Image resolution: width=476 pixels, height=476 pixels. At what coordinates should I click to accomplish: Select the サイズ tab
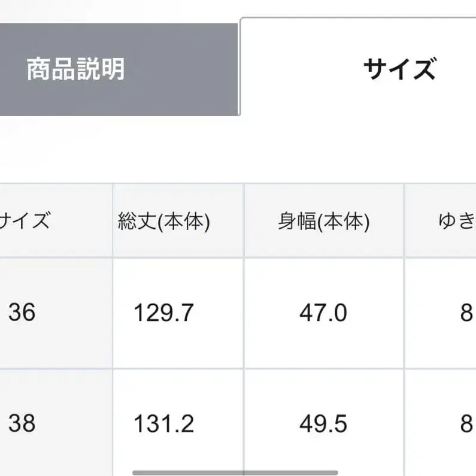398,69
